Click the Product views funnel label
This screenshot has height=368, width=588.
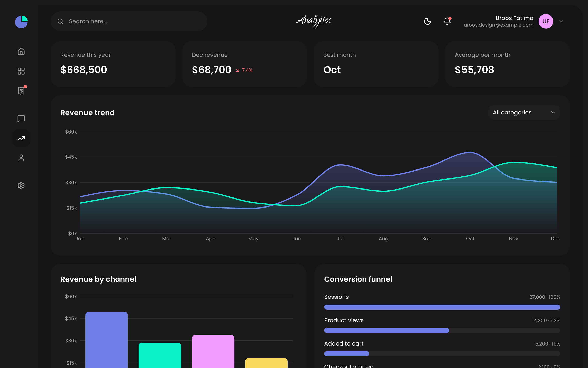(x=344, y=320)
